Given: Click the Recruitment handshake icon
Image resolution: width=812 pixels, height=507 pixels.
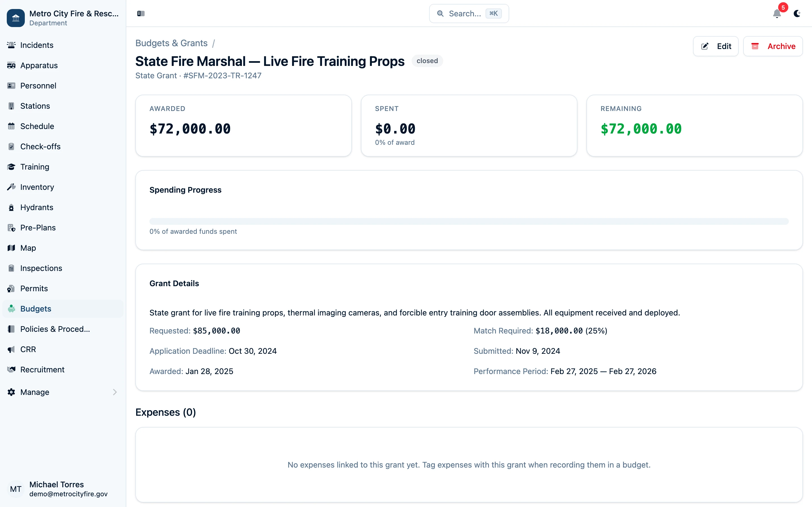Looking at the screenshot, I should (x=11, y=370).
